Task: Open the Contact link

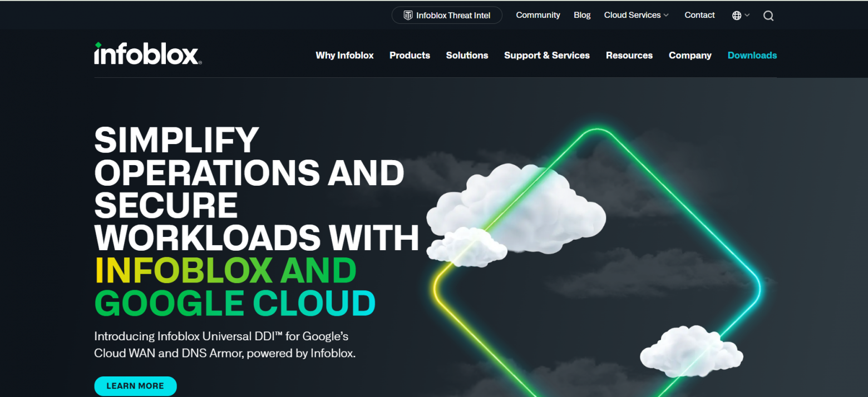Action: (x=699, y=15)
